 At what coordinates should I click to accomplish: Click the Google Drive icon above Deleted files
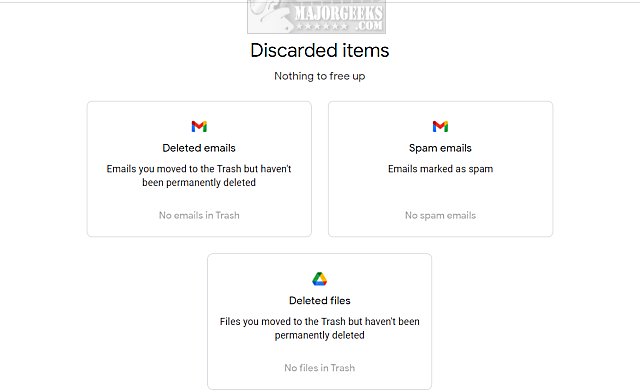(x=320, y=279)
